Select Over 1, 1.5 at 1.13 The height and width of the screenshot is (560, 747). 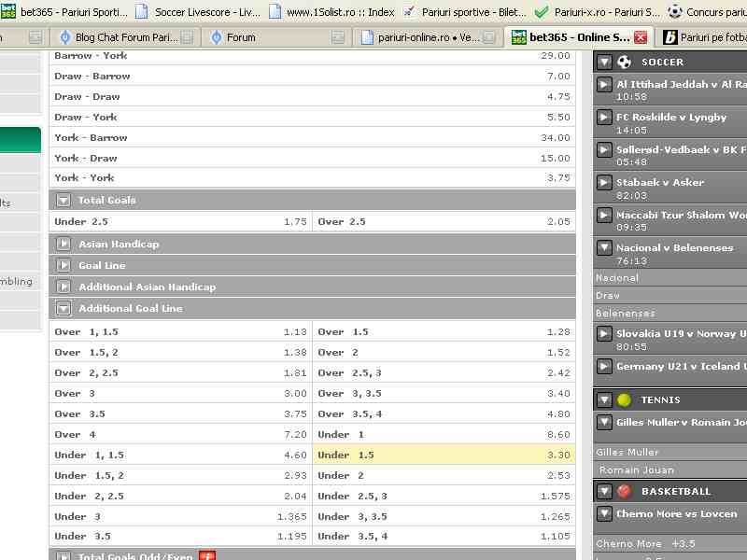180,331
